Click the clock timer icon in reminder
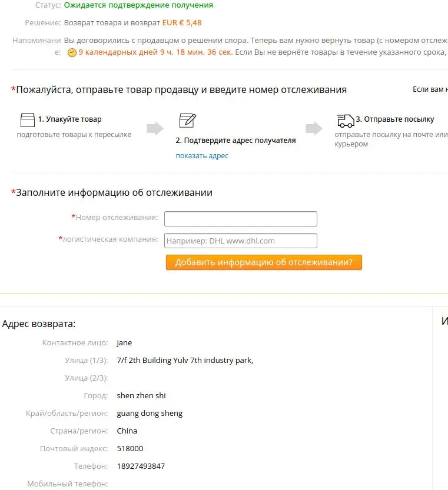 coord(72,52)
